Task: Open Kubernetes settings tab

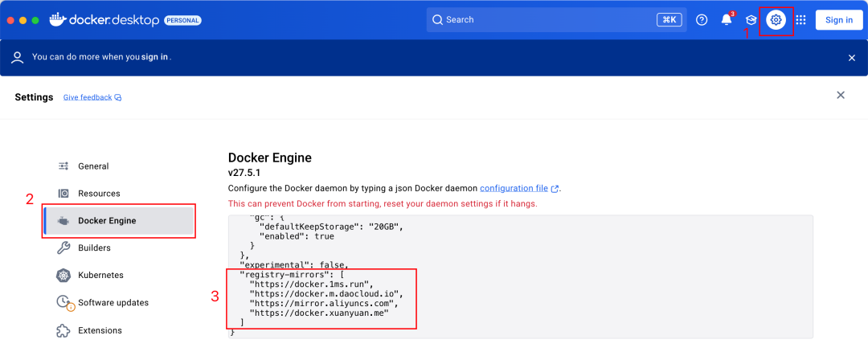Action: click(x=119, y=275)
